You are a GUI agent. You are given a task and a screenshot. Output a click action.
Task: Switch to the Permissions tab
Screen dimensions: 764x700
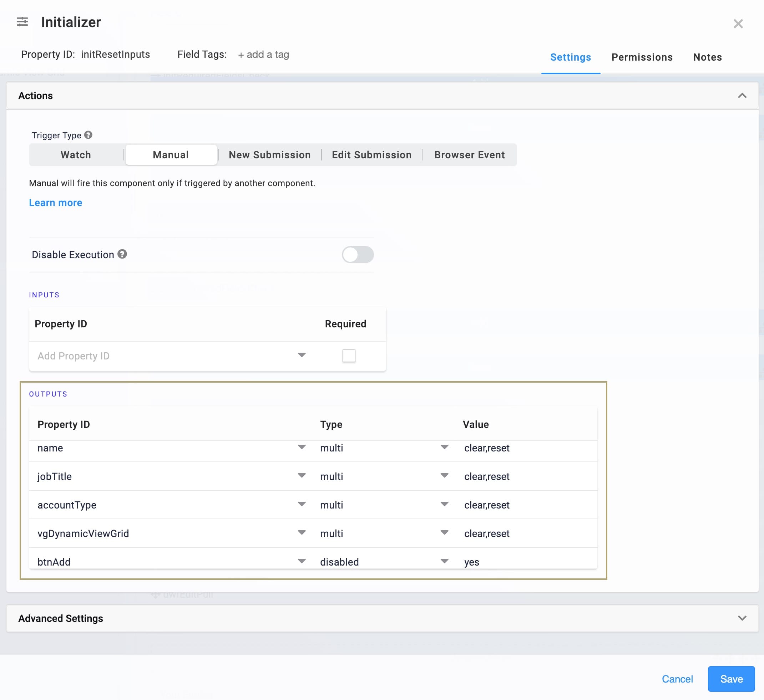click(642, 57)
